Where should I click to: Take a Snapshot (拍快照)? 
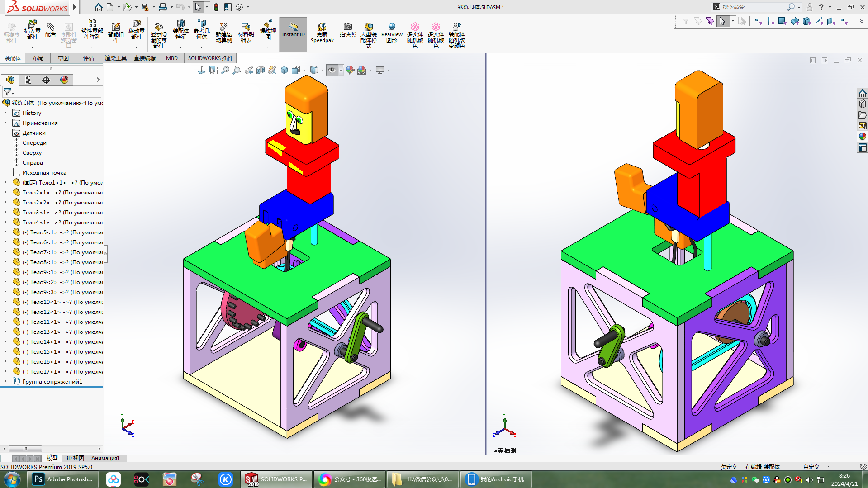click(x=347, y=30)
